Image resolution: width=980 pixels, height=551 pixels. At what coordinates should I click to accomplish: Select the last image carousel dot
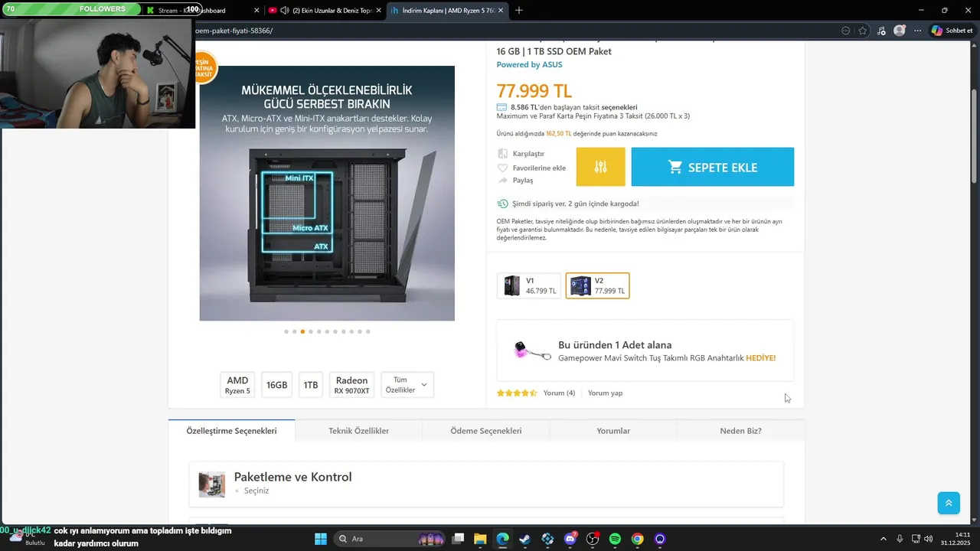pos(367,331)
